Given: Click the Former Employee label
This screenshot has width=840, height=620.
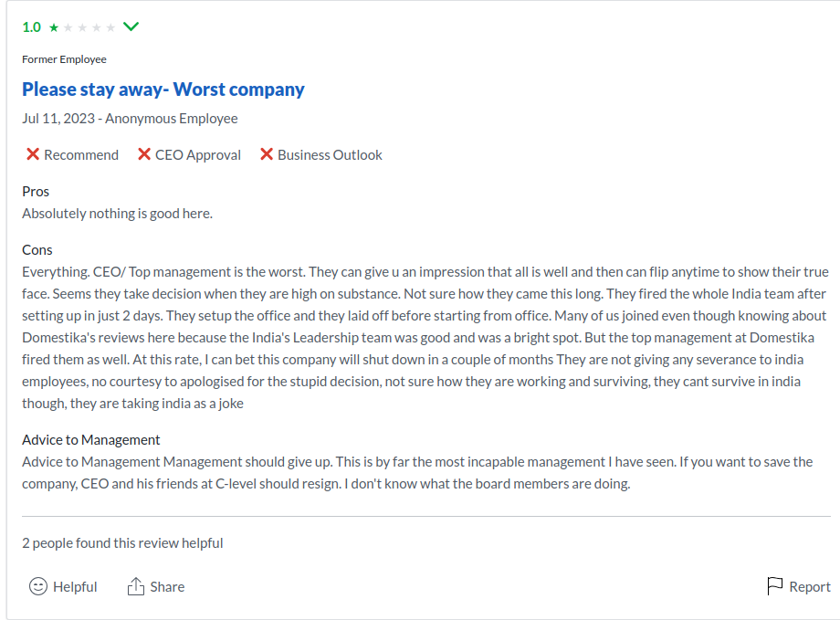Looking at the screenshot, I should click(x=64, y=59).
